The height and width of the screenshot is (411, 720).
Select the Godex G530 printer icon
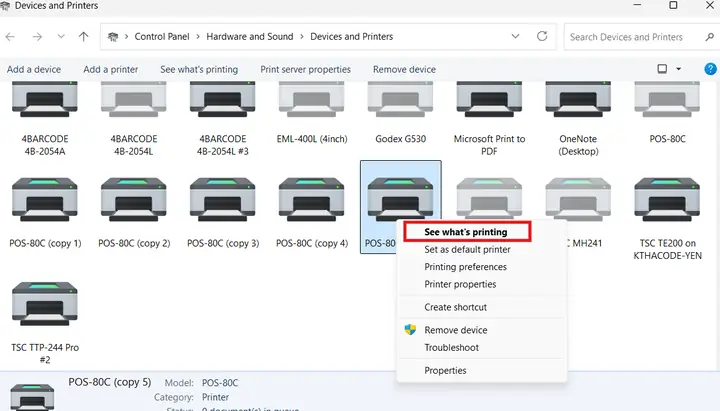click(x=400, y=100)
